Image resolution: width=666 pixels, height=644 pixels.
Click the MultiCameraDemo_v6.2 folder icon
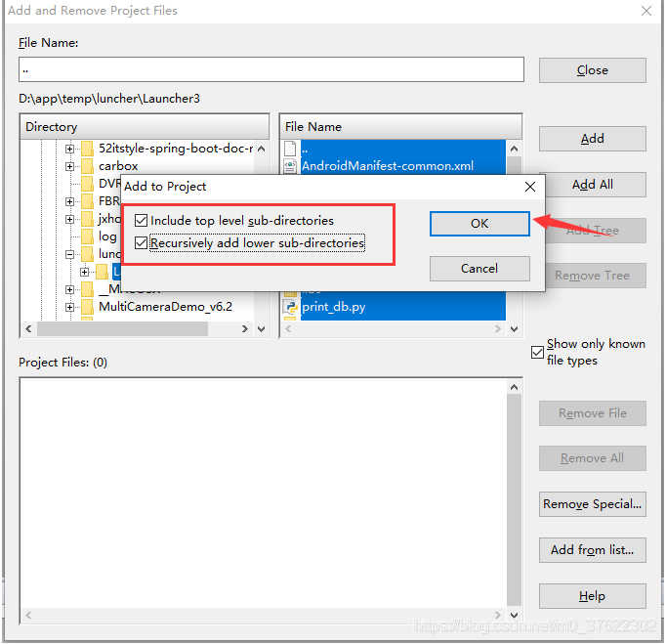pos(87,307)
